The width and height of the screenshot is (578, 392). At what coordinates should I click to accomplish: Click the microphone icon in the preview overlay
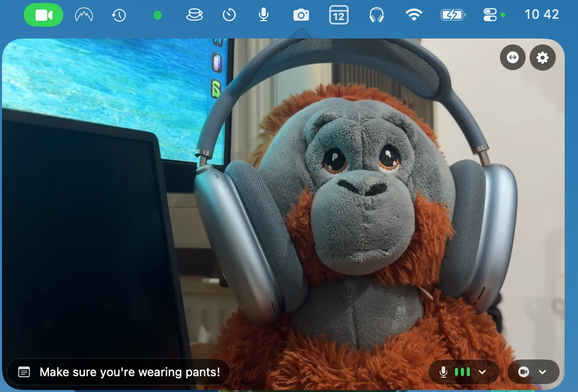[x=444, y=372]
